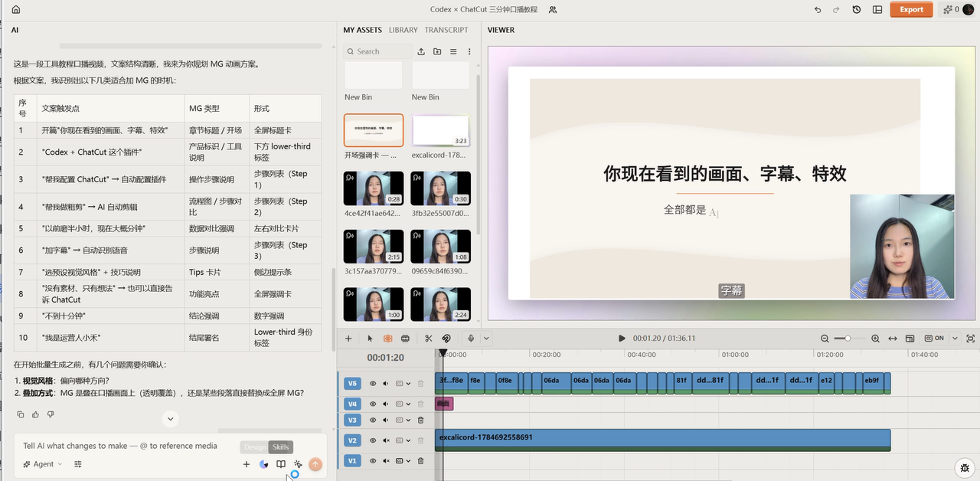Screen dimensions: 980x481
Task: Open the debug bug icon
Action: click(x=965, y=467)
